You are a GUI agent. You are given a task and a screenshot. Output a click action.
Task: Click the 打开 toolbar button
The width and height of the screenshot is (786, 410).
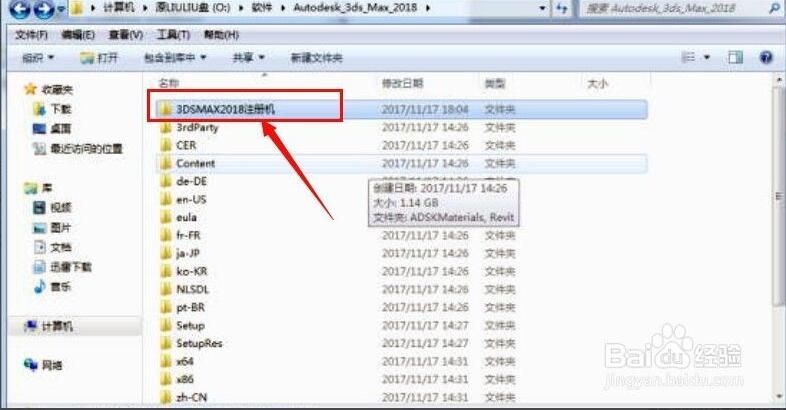pos(99,58)
